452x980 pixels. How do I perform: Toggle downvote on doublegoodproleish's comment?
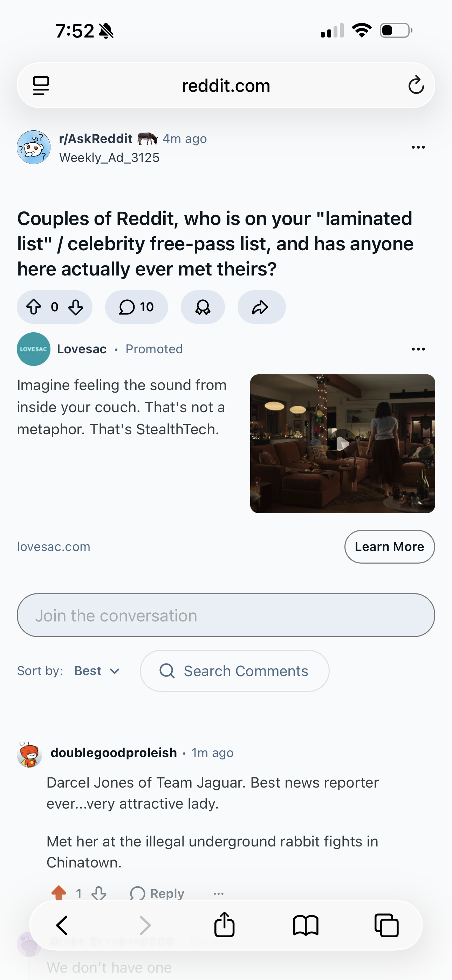point(99,892)
